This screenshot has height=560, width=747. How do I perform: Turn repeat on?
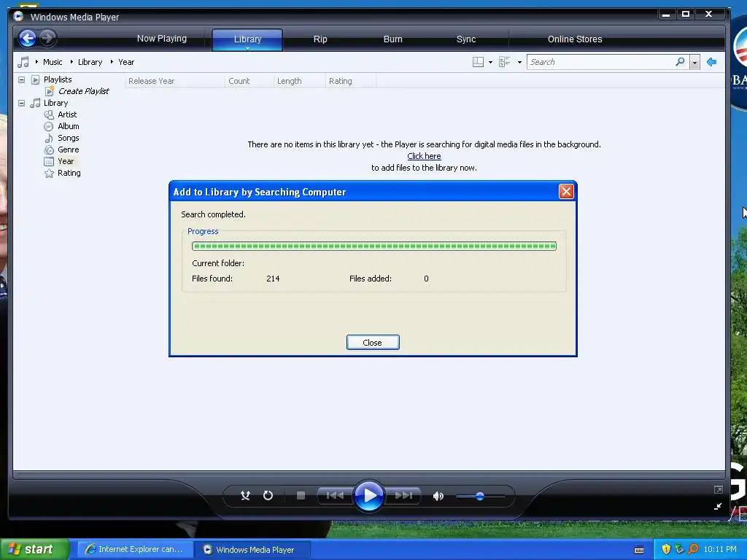click(x=268, y=496)
